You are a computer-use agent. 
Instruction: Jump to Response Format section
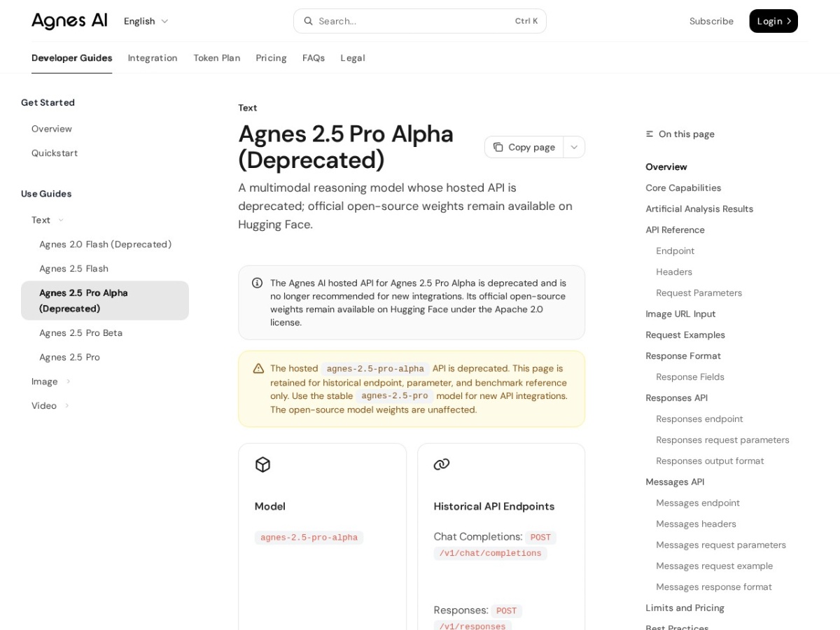click(x=683, y=356)
